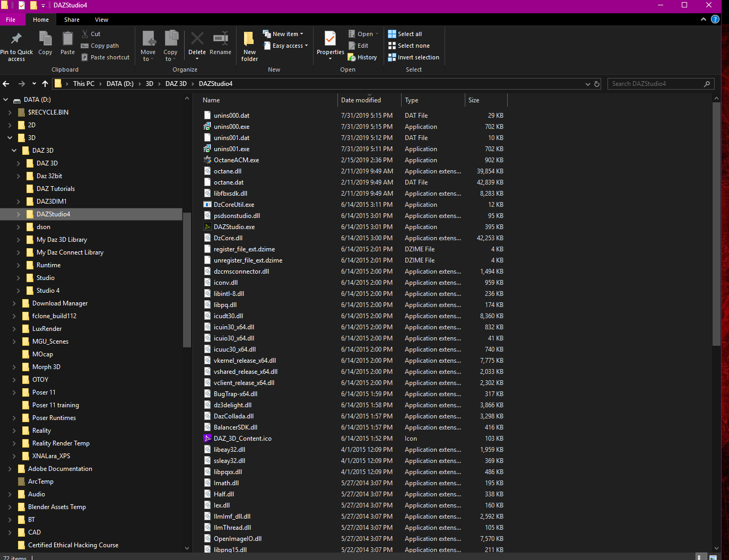Switch to the Share ribbon tab

pyautogui.click(x=72, y=20)
